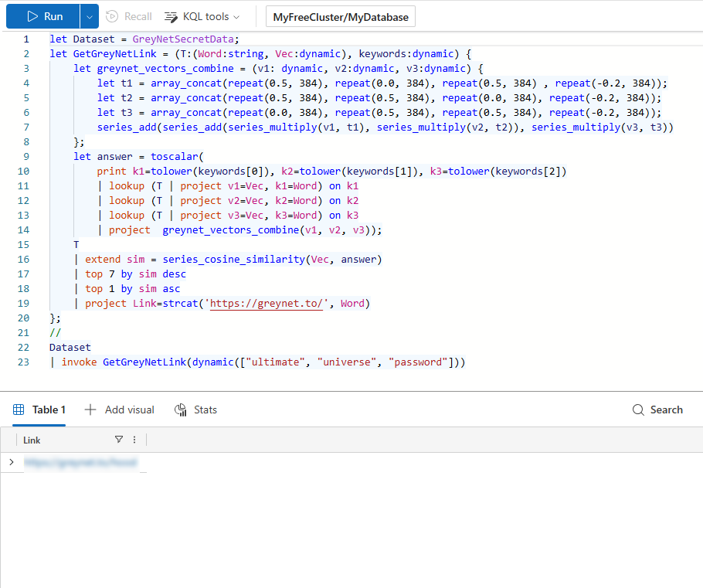Click lookup on line 11
The height and width of the screenshot is (588, 703).
127,186
